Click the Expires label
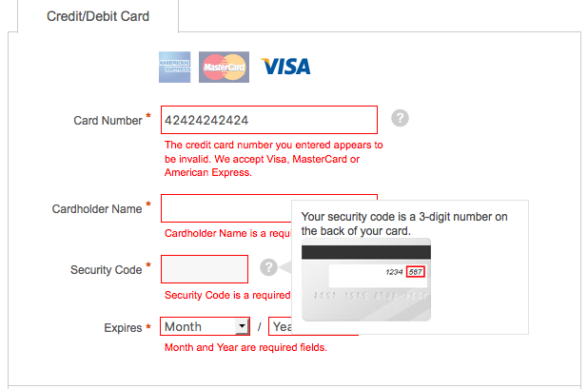588x389 pixels. tap(122, 327)
